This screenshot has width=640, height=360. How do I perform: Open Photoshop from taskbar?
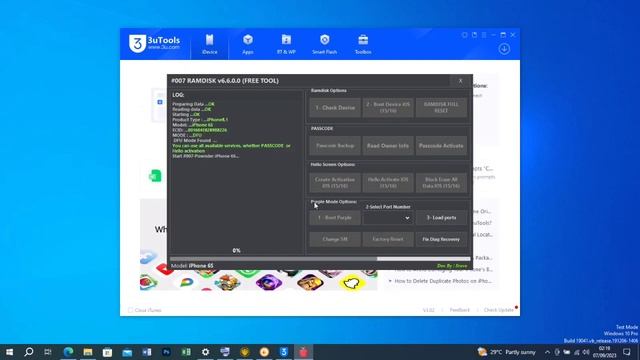[166, 352]
